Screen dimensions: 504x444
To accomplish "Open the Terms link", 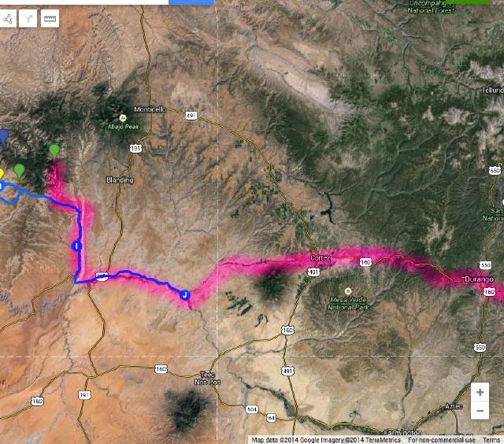I will (x=491, y=440).
